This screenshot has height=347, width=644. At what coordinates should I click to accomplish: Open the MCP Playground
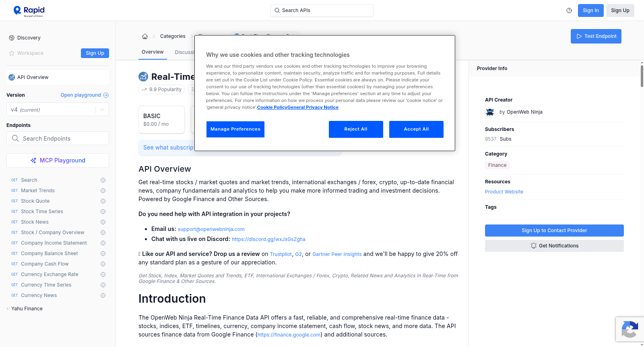(x=58, y=160)
